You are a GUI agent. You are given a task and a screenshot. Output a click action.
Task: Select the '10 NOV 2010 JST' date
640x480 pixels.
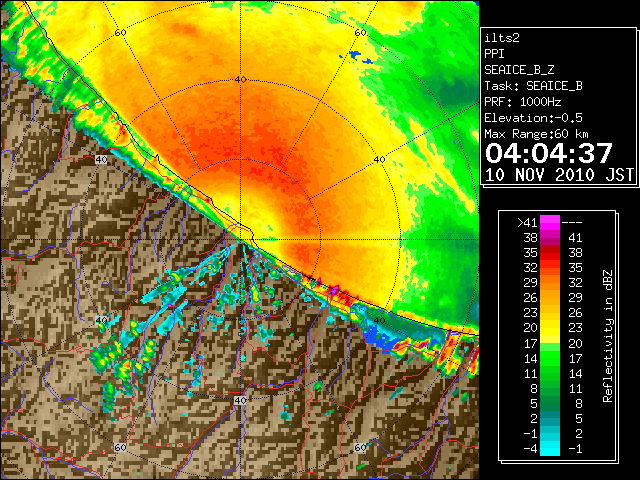click(559, 175)
